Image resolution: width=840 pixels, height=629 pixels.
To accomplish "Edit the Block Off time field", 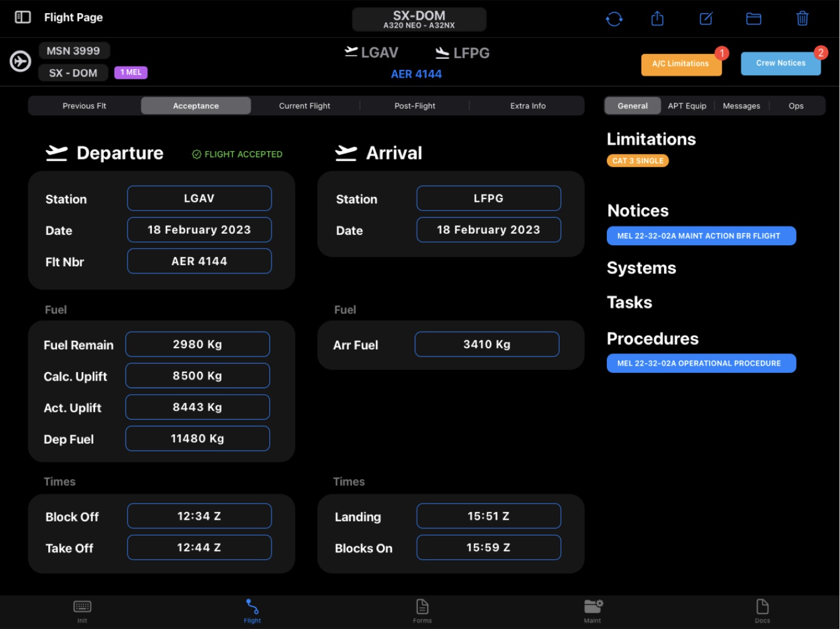I will pos(199,516).
